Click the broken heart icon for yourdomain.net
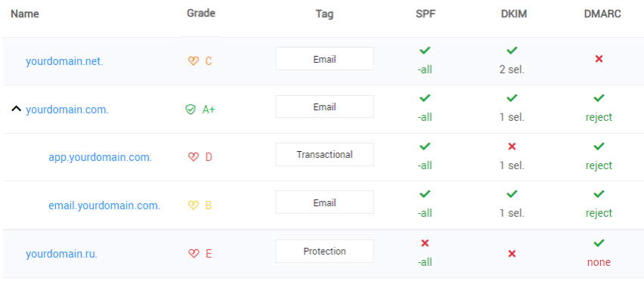 point(193,61)
